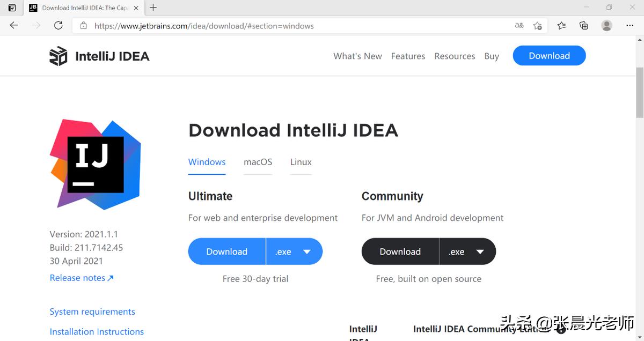
Task: Click the blue Download button in the header
Action: point(549,55)
